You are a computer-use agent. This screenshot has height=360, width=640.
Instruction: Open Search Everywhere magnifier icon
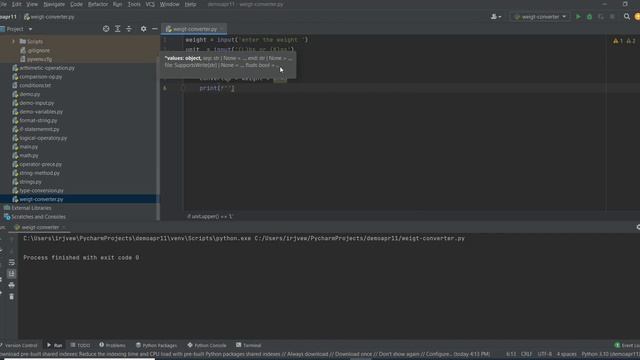pyautogui.click(x=627, y=17)
